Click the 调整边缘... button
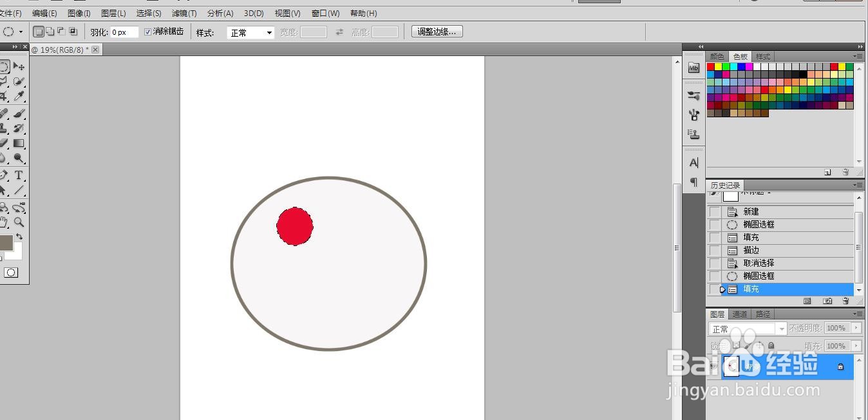868x420 pixels. point(437,32)
